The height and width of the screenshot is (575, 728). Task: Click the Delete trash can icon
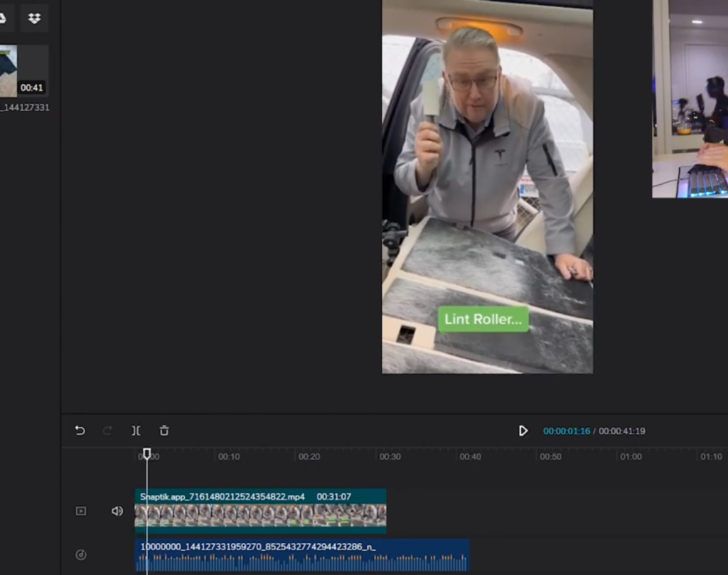pos(164,431)
